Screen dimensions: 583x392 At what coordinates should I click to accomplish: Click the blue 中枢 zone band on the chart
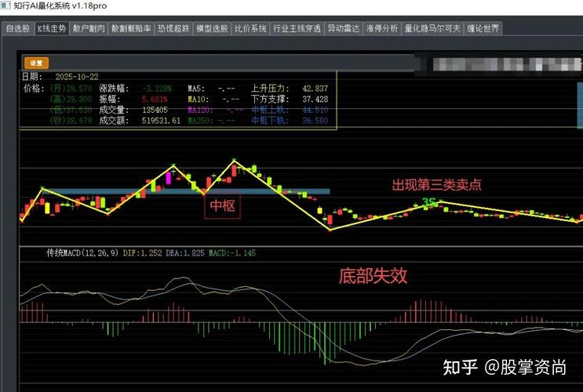(x=186, y=192)
